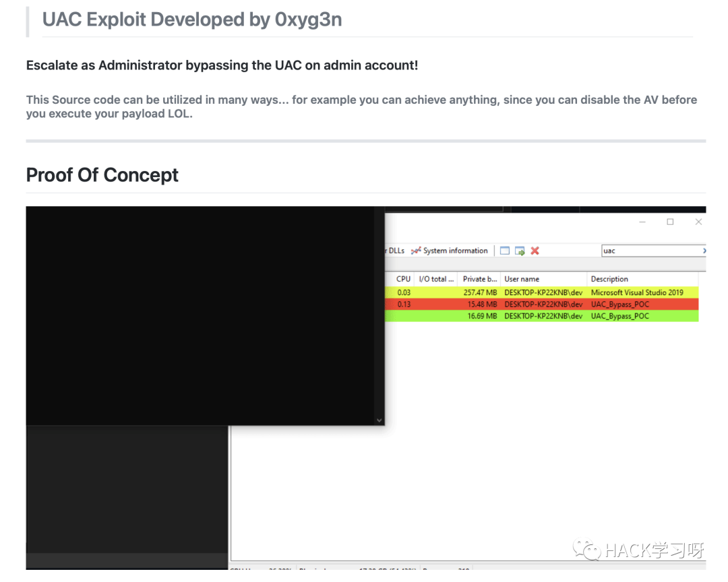Click the 'This Source code can be utilized' paragraph
The width and height of the screenshot is (728, 582).
point(361,106)
